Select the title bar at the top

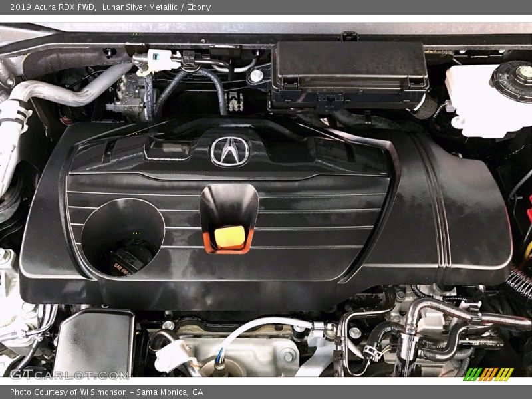point(266,7)
